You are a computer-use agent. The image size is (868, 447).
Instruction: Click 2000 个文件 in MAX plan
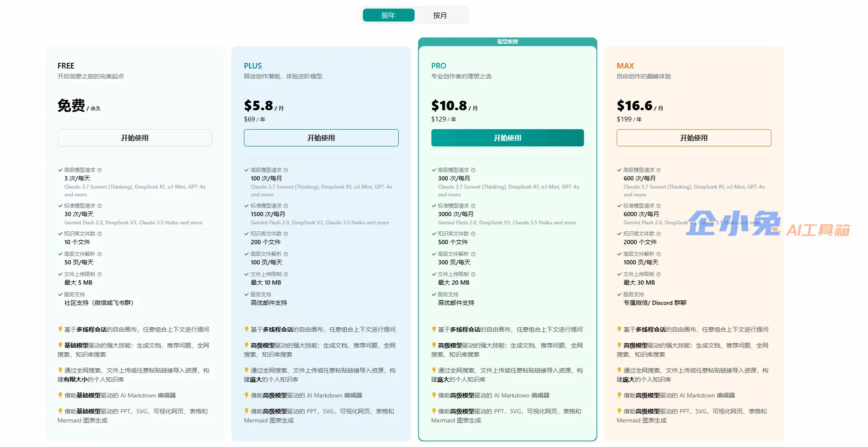(x=640, y=242)
